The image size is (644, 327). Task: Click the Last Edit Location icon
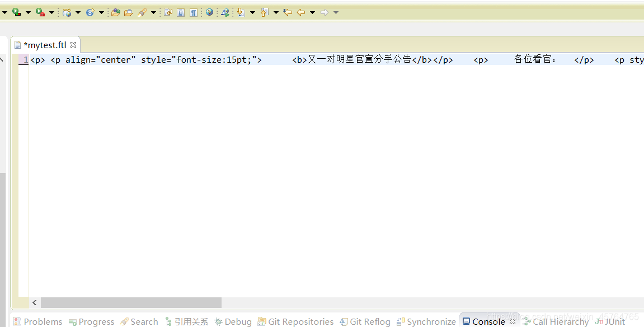287,12
